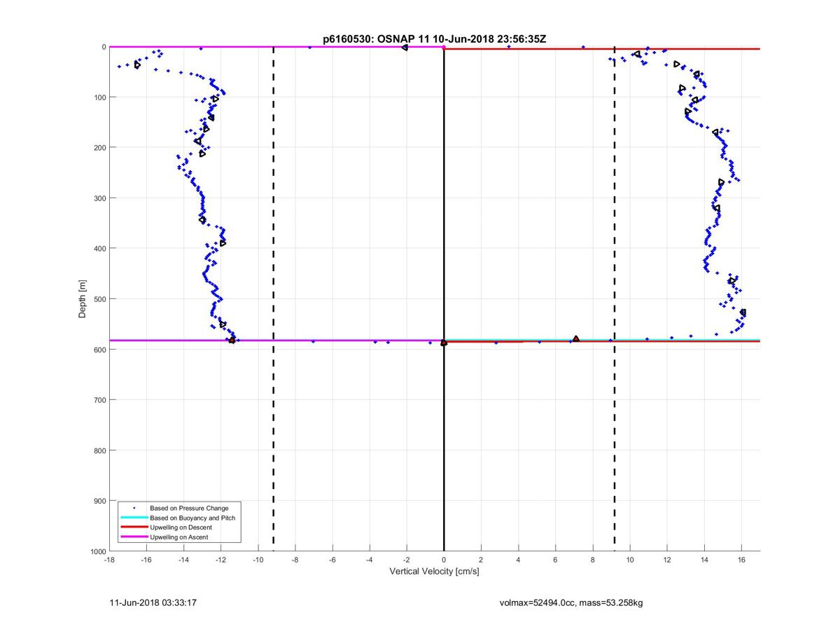
Task: Click velocity axis tick label -6
Action: pyautogui.click(x=332, y=560)
